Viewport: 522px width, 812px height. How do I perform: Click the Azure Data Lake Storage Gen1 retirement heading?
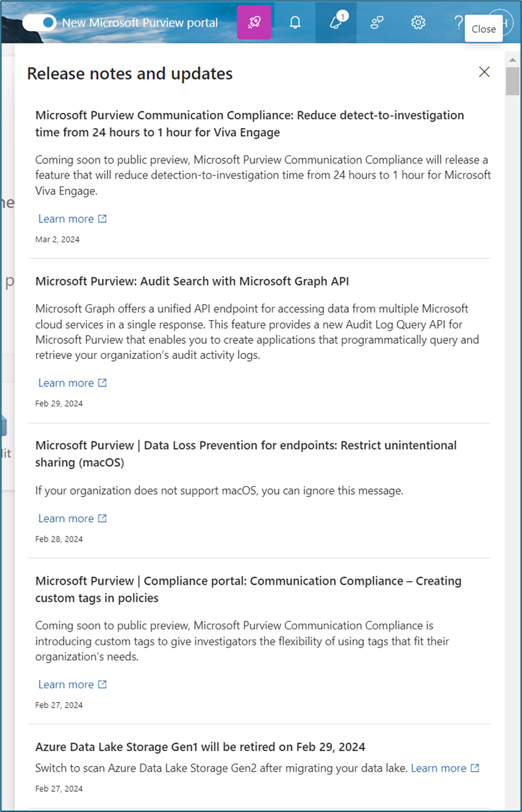coord(201,747)
